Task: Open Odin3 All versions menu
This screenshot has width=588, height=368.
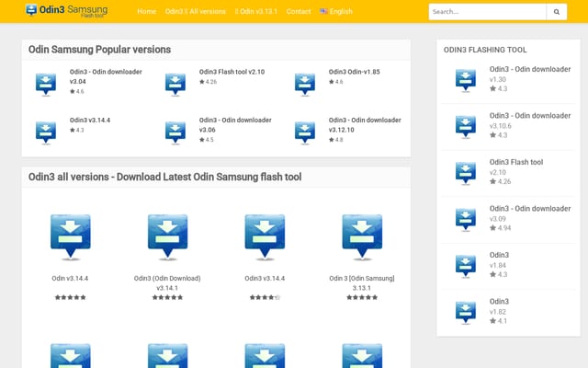Action: [x=196, y=11]
